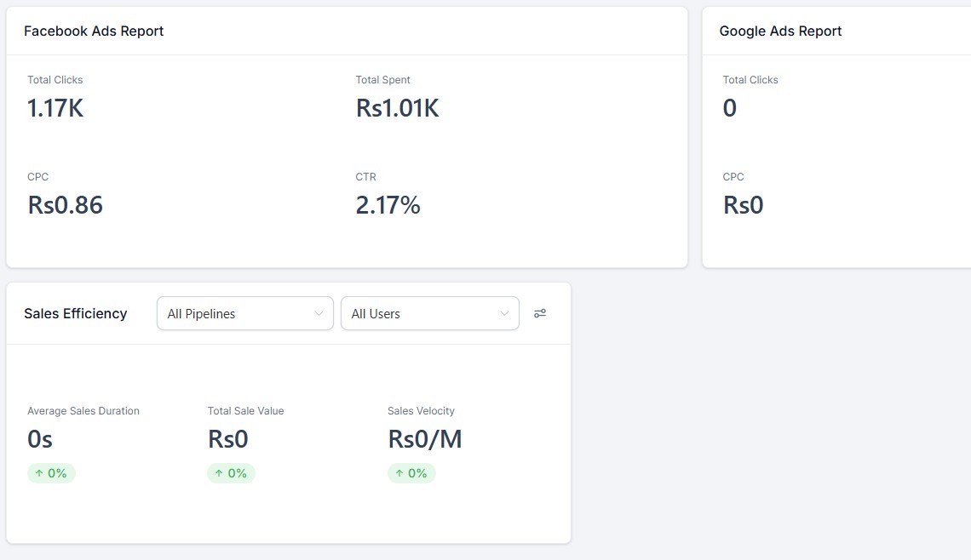Click the chevron on the All Users selector
Viewport: 971px width, 560px height.
pos(505,313)
